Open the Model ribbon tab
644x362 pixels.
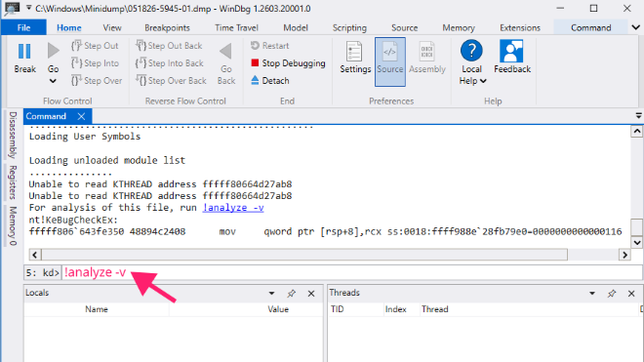point(296,27)
